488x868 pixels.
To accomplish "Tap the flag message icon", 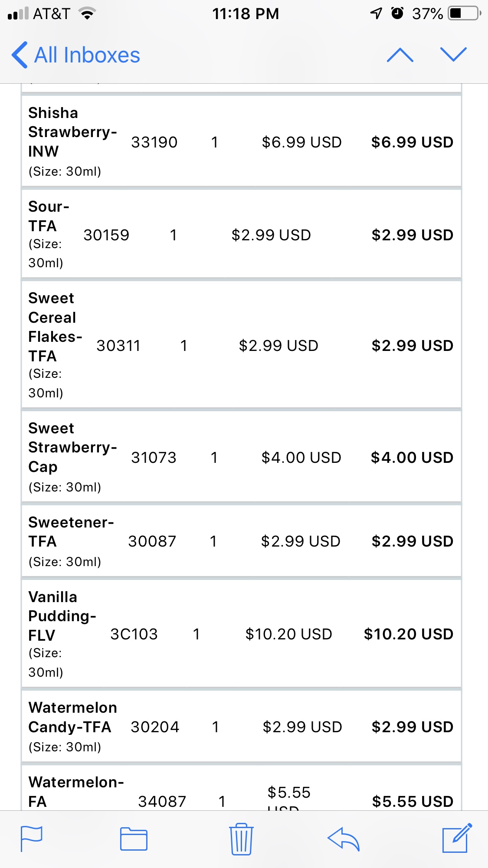I will click(x=32, y=839).
